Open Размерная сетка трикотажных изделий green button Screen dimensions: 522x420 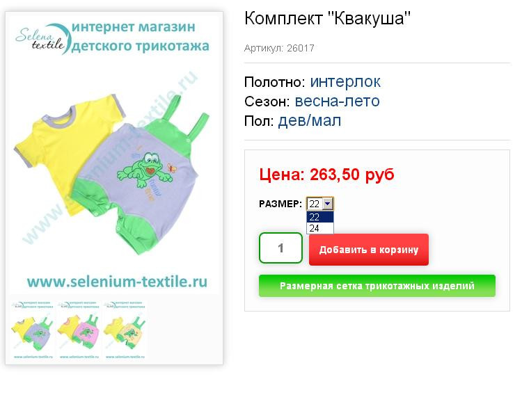[377, 286]
